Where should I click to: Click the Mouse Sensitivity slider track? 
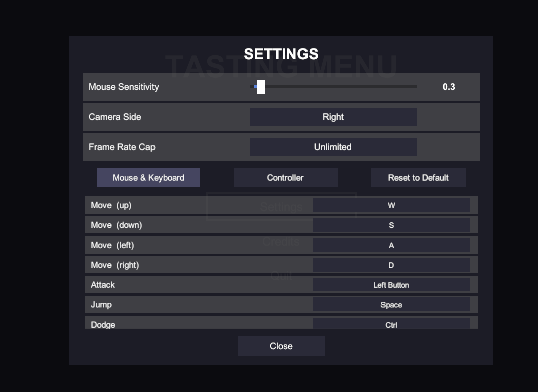(333, 87)
